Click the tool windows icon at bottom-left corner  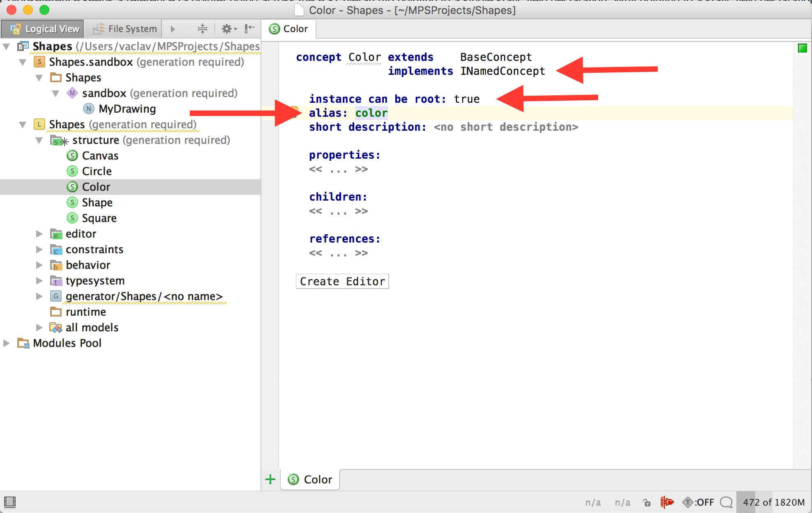[x=9, y=502]
